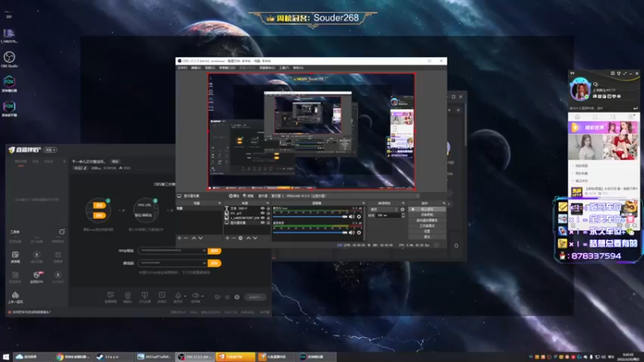644x362 pixels.
Task: Copy the rtmp address with the yellow button
Action: pyautogui.click(x=214, y=250)
